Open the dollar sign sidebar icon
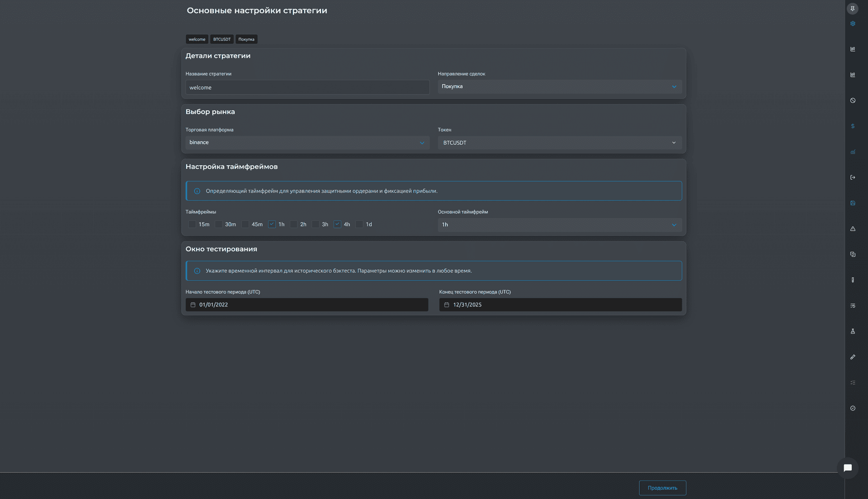 tap(853, 126)
